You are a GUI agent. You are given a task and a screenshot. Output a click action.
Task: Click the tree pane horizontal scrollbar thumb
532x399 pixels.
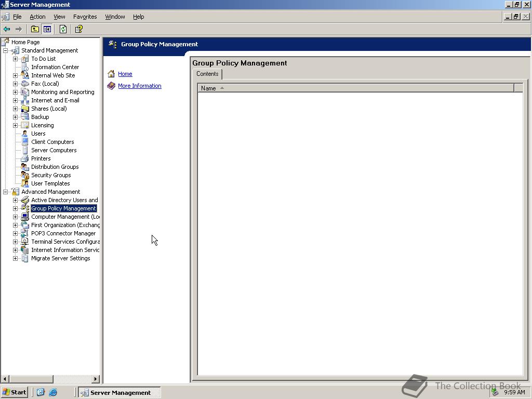(31, 379)
